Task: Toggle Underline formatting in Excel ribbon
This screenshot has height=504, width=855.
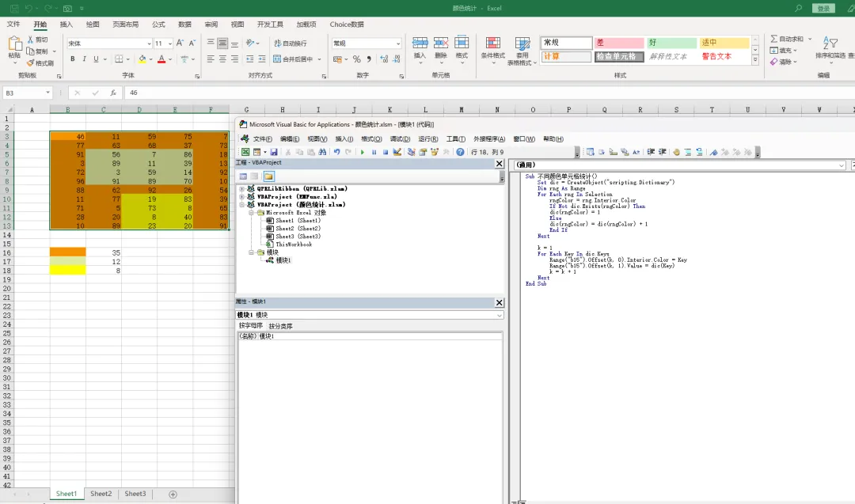Action: [x=96, y=59]
